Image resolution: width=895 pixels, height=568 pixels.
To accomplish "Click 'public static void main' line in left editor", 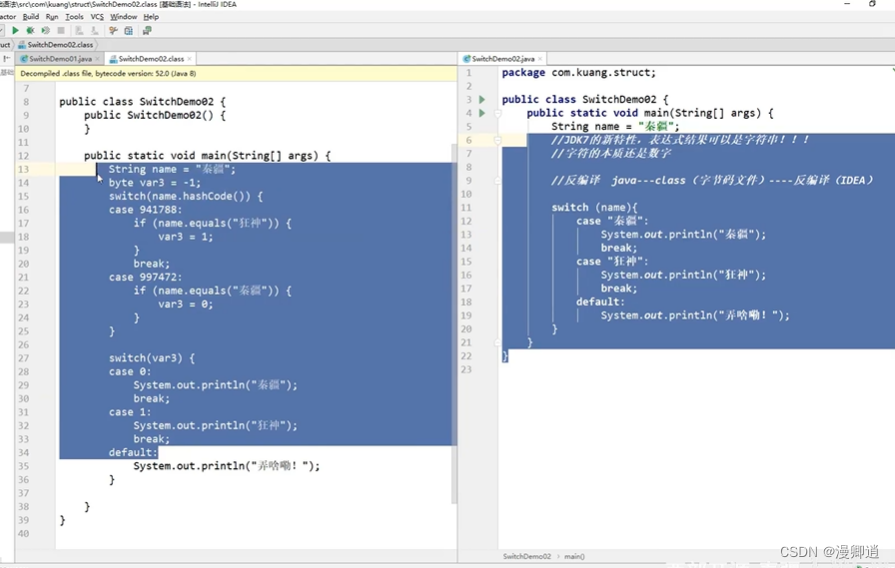I will point(207,156).
